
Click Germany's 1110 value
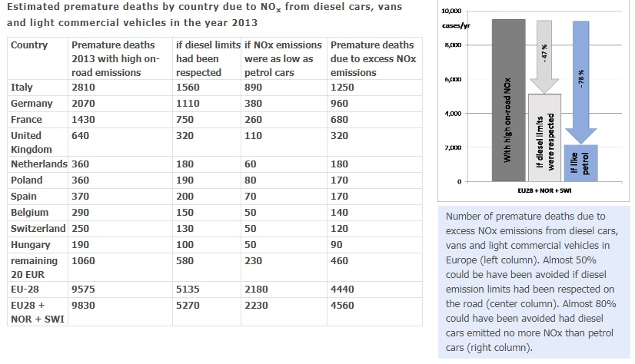point(188,103)
